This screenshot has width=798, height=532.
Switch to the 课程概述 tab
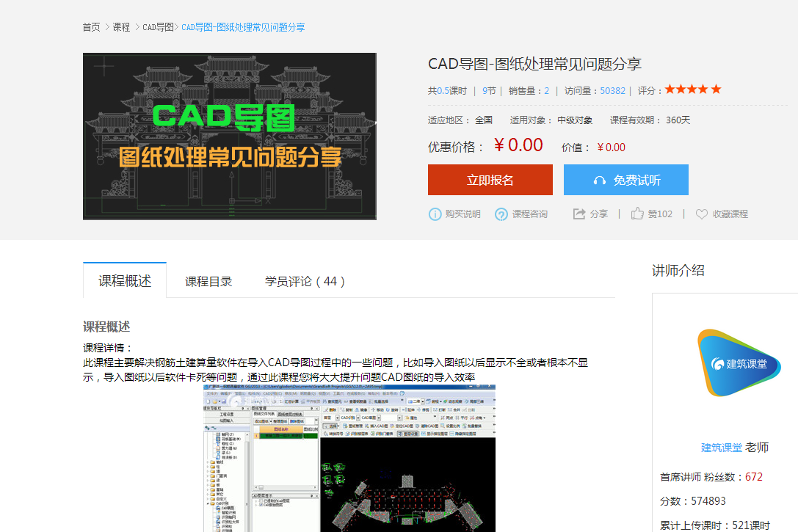125,281
